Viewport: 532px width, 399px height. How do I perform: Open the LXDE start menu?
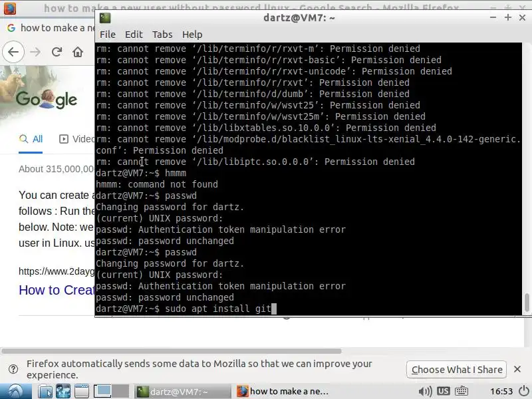(15, 391)
